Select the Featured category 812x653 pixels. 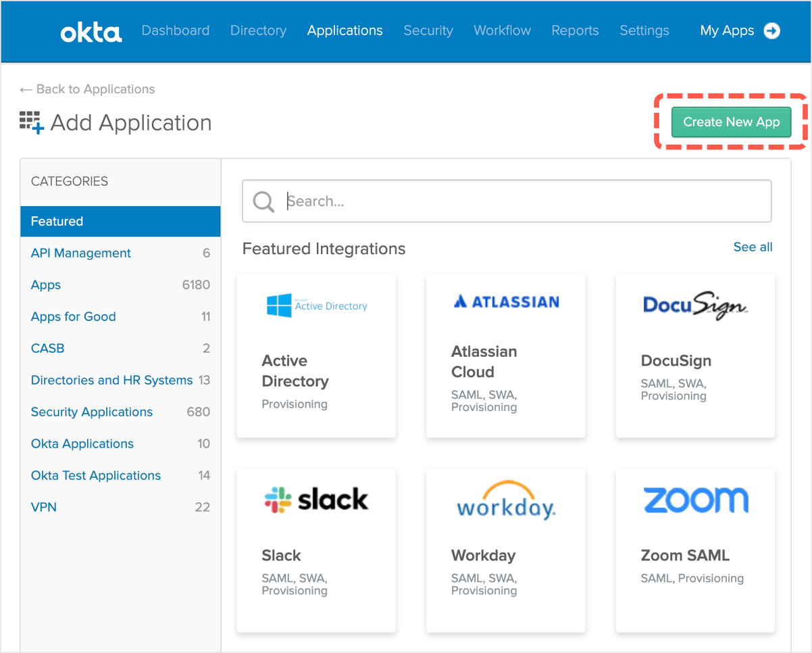[120, 221]
